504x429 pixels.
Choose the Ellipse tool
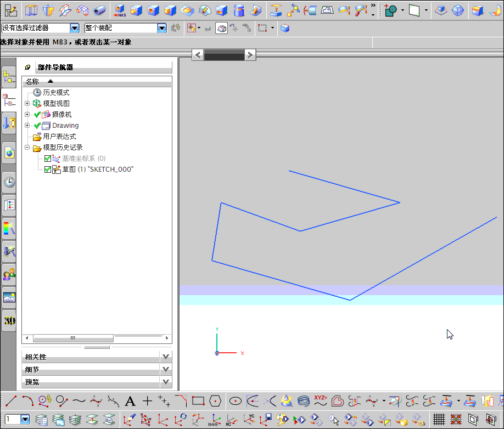pyautogui.click(x=236, y=401)
